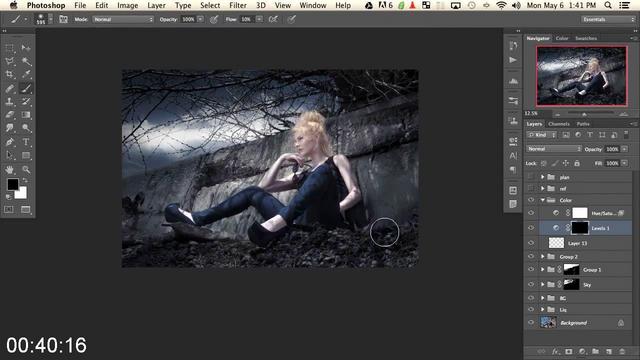Create a new group folder
Screen dimensions: 640x360
596,351
